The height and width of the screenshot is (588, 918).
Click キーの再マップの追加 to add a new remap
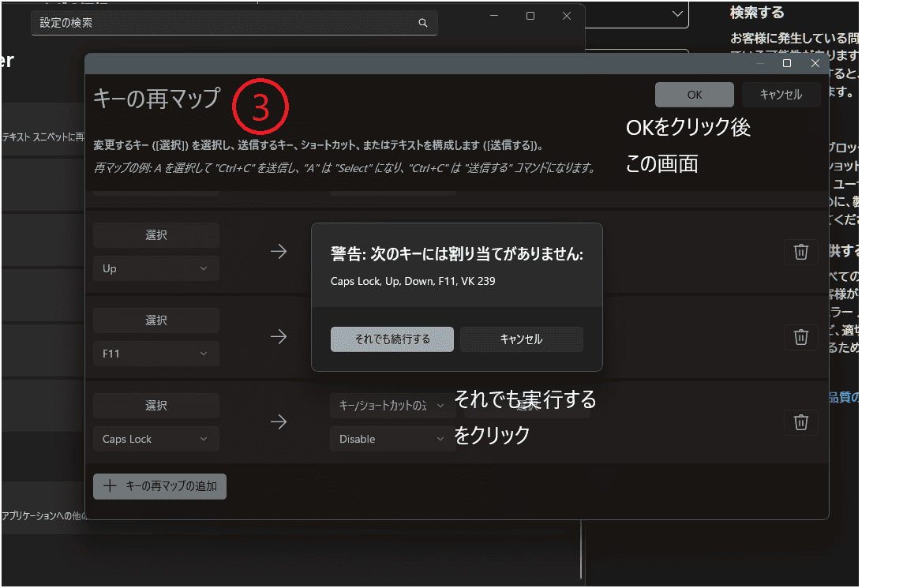pyautogui.click(x=159, y=486)
